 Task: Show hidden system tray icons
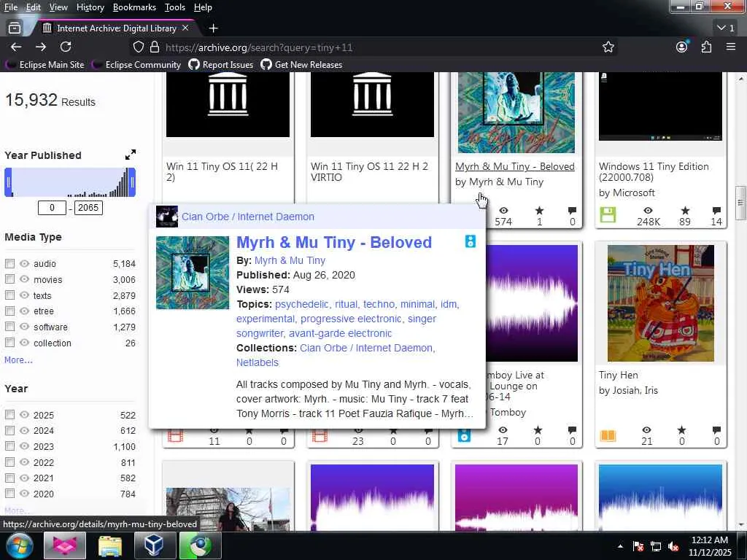click(620, 545)
